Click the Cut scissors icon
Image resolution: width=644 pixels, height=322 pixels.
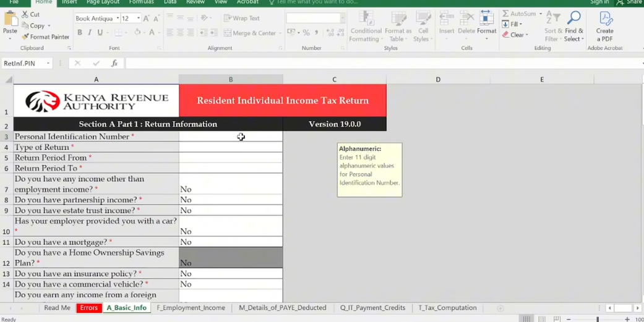tap(25, 14)
